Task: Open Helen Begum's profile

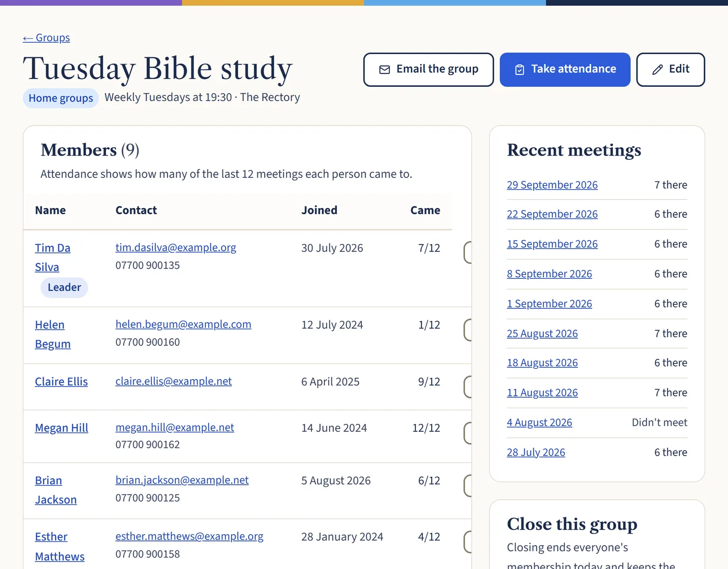Action: tap(53, 334)
